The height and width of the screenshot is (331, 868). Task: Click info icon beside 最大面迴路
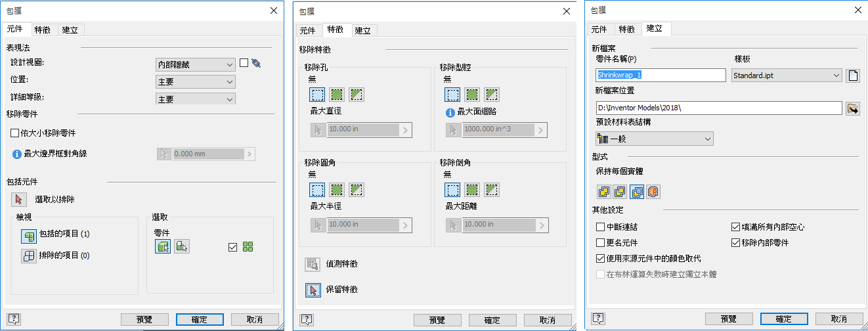pos(450,113)
